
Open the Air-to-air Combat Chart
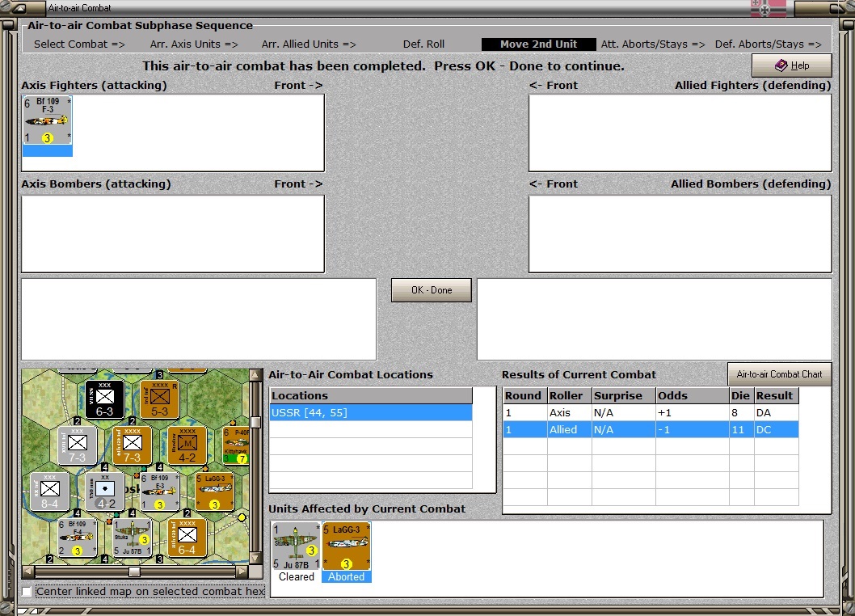pyautogui.click(x=779, y=374)
